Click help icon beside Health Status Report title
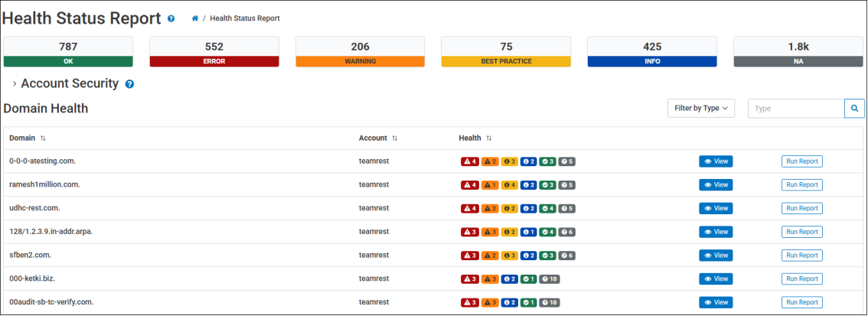The image size is (868, 316). pos(171,18)
